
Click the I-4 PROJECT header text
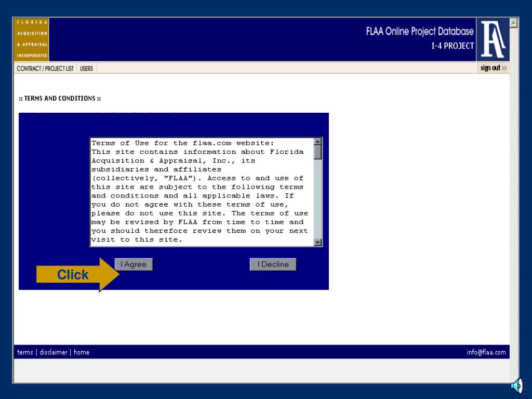click(453, 46)
